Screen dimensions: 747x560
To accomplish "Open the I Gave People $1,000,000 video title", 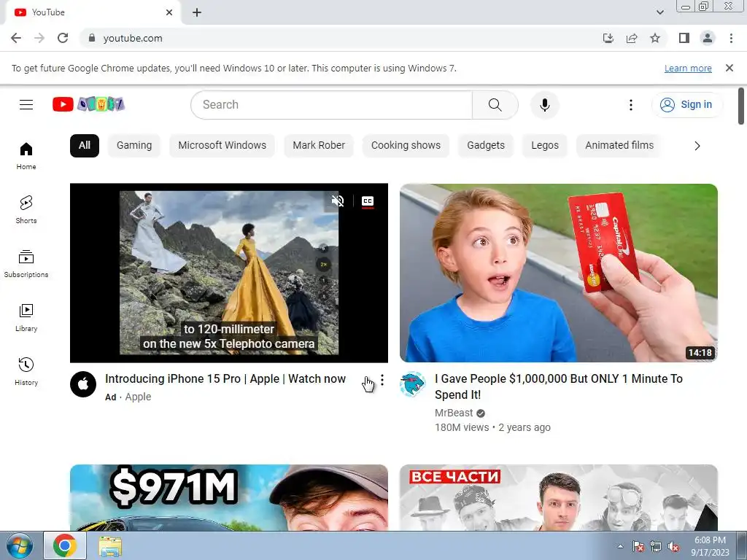I will tap(559, 386).
